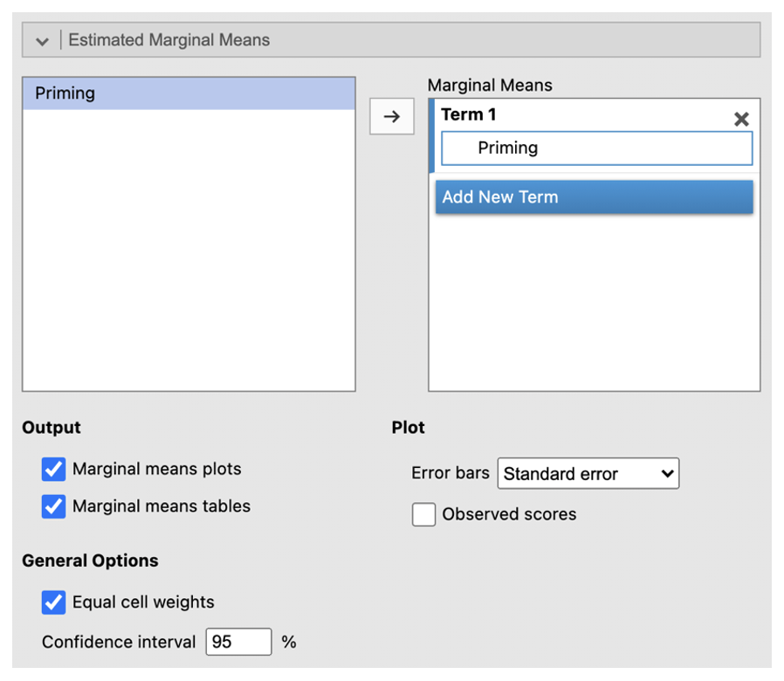784x681 pixels.
Task: Click the Marginal means tables label text
Action: coord(161,506)
